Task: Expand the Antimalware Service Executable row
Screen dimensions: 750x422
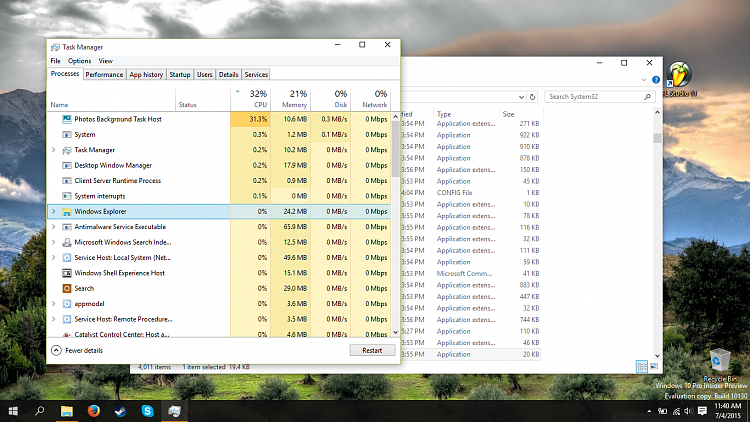Action: 53,227
